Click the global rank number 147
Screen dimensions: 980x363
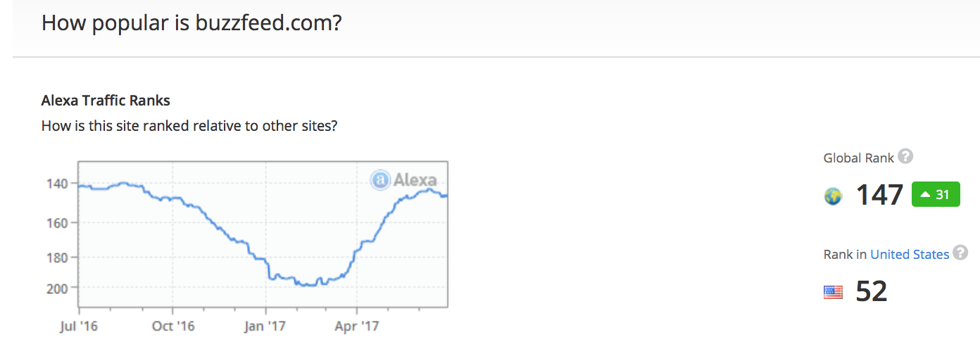879,195
